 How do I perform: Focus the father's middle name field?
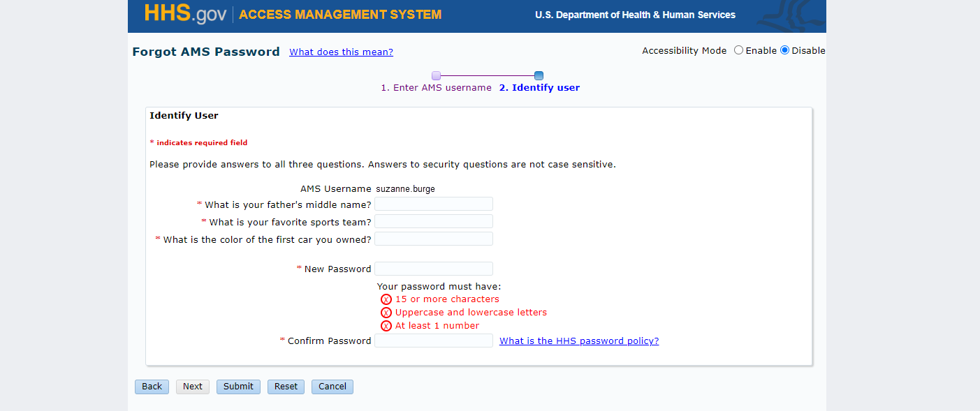[x=434, y=204]
